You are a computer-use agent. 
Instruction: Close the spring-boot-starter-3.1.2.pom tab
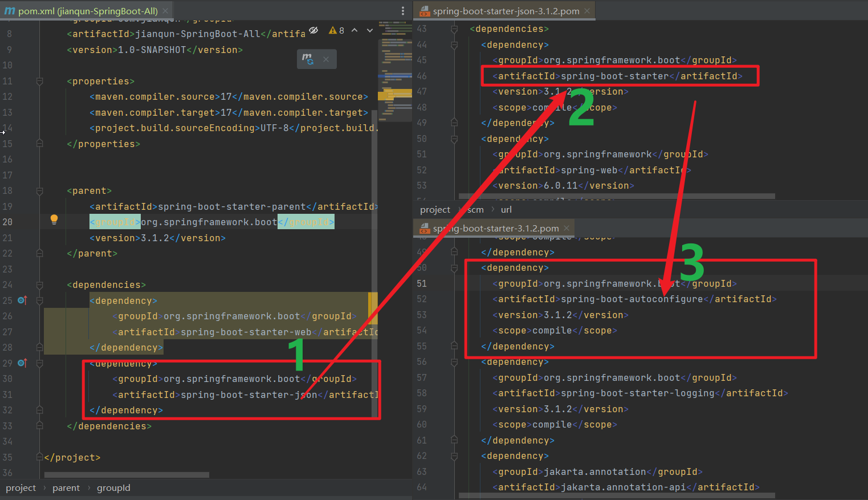[567, 228]
